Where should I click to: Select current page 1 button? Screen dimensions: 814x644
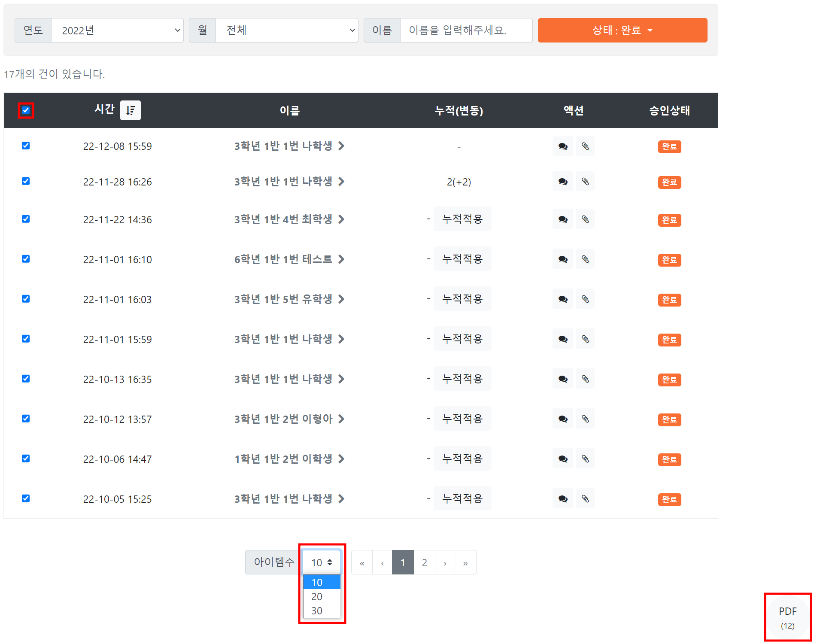(x=403, y=562)
